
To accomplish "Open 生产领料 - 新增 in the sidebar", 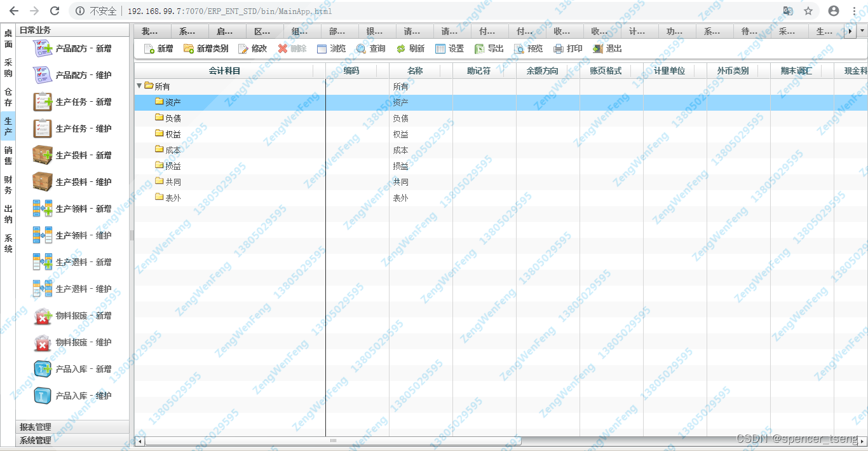I will click(x=72, y=209).
